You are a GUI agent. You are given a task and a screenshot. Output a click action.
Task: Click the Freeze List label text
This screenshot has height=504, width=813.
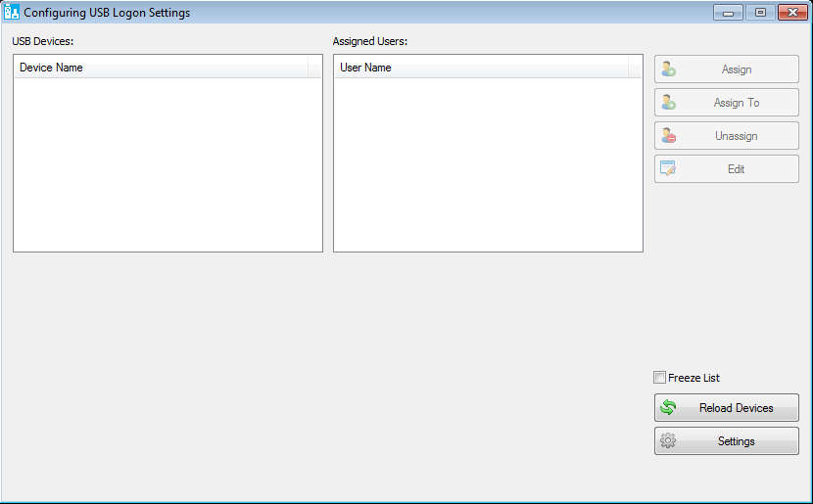click(693, 378)
